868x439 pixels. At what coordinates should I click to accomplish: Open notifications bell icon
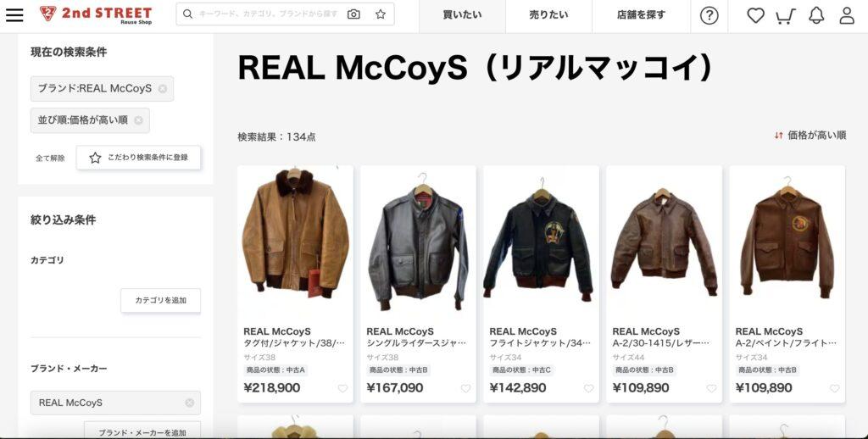[816, 15]
